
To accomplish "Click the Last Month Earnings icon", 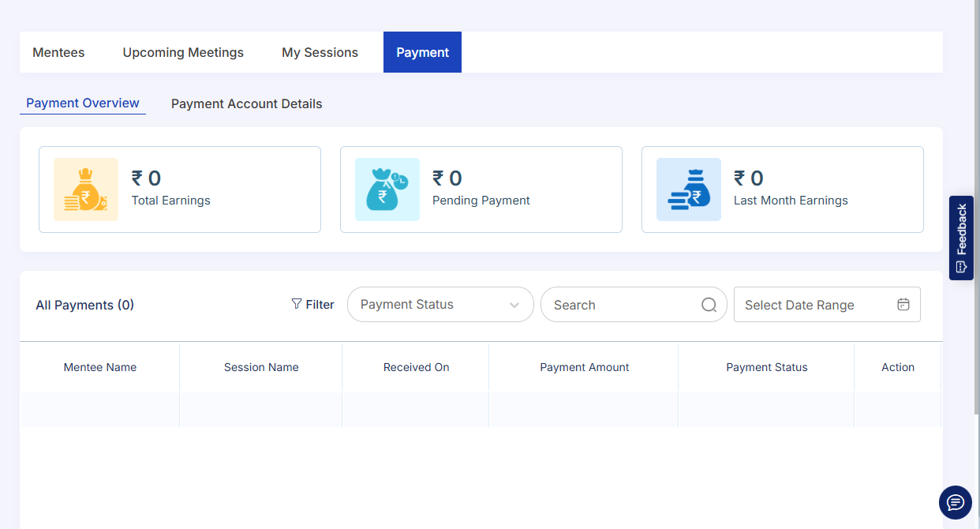I will 688,189.
